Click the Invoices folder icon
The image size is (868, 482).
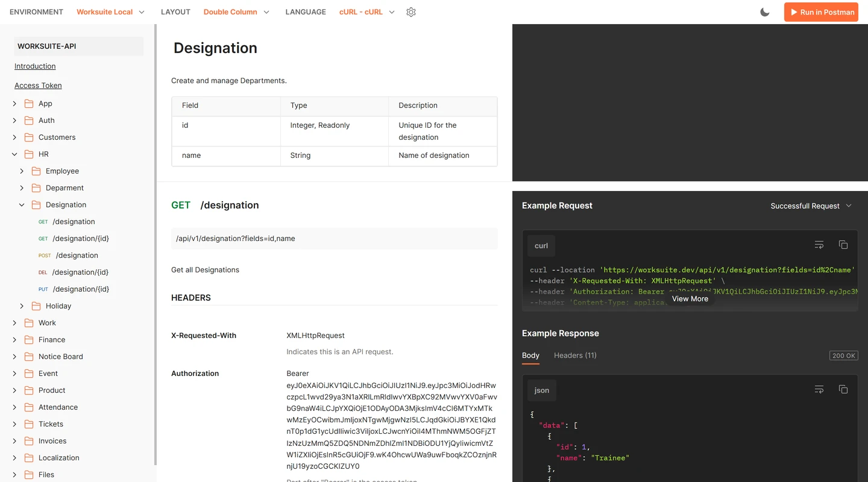point(28,441)
